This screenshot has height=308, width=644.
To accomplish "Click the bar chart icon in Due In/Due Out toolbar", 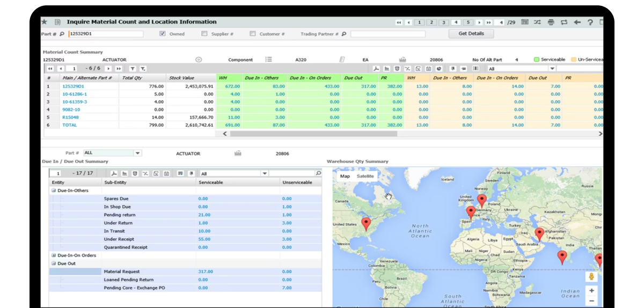I will pos(125,173).
